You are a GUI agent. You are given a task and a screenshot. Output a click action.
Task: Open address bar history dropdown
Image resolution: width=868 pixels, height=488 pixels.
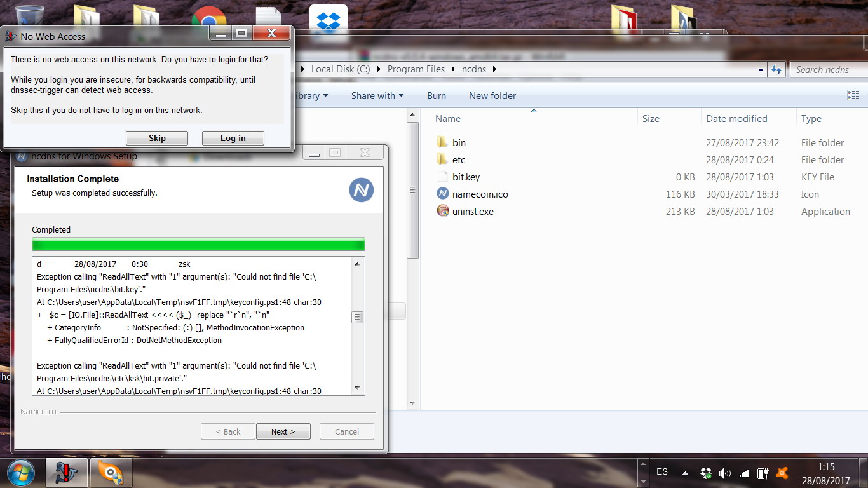[761, 70]
